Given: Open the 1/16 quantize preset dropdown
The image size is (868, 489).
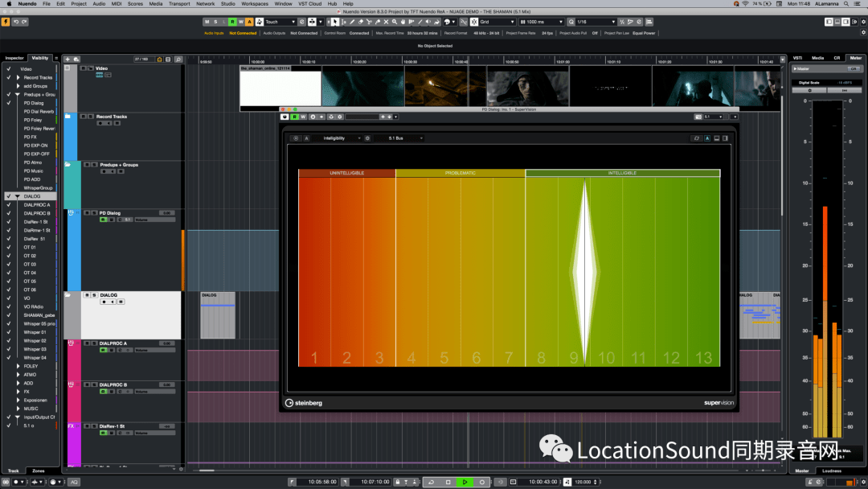Looking at the screenshot, I should (x=596, y=23).
